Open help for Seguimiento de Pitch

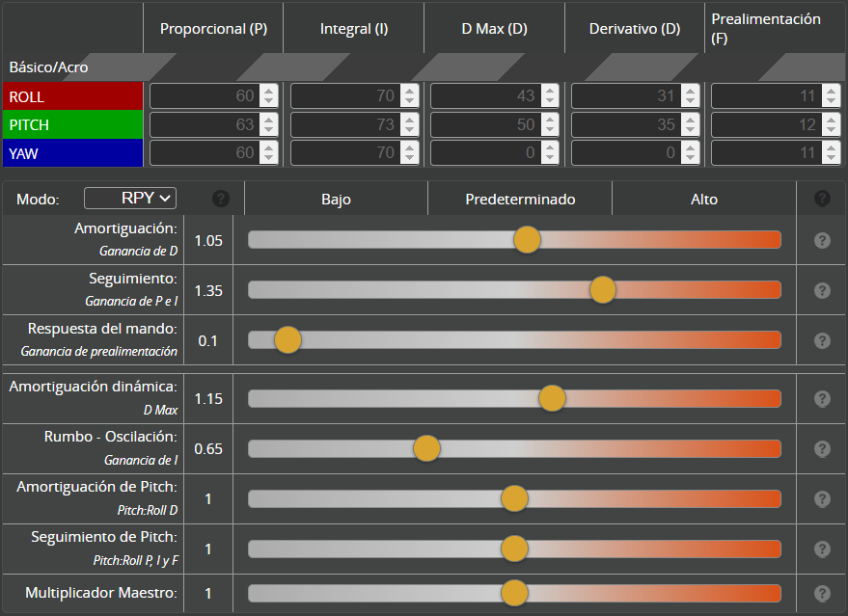pos(822,549)
